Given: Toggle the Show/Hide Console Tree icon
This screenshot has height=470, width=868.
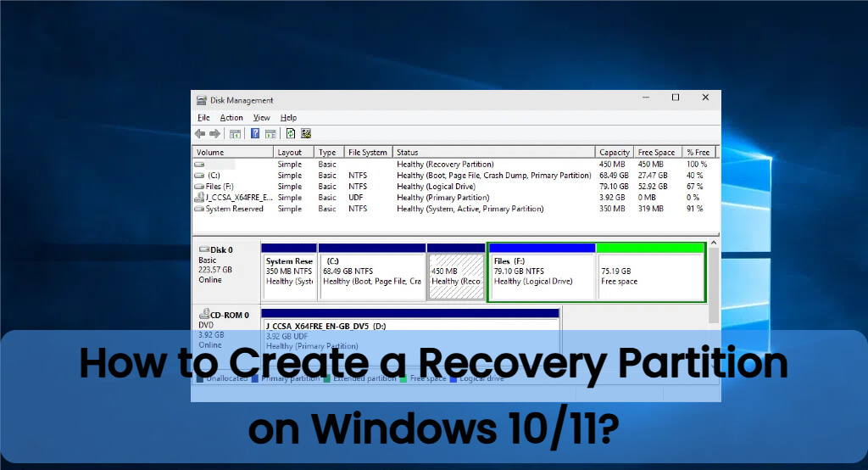Looking at the screenshot, I should point(235,133).
